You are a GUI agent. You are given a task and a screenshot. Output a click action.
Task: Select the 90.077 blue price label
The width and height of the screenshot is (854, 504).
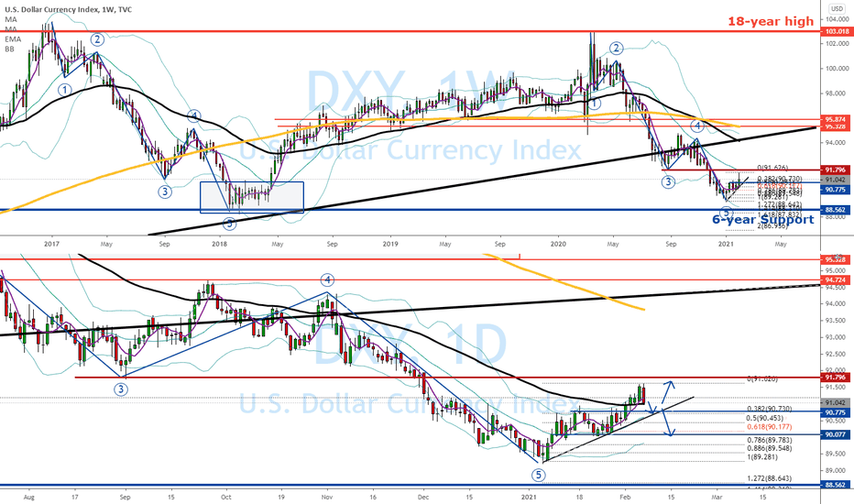(838, 434)
